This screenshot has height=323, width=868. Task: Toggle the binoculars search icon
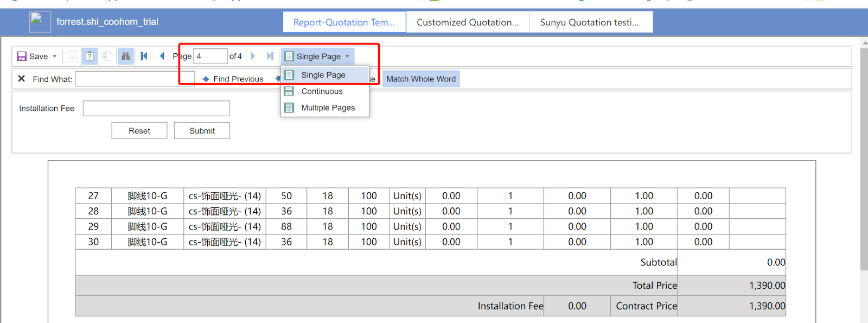126,56
